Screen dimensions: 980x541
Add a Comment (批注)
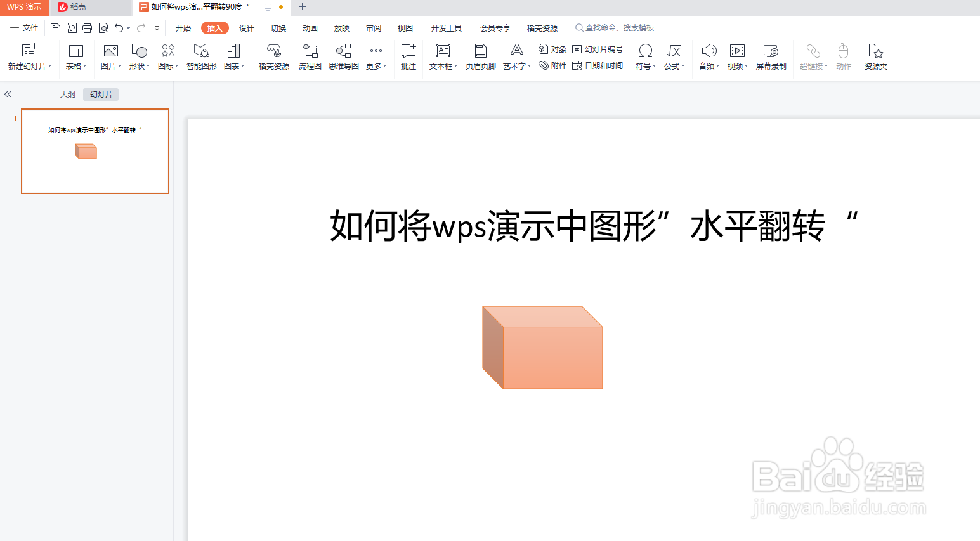pos(408,57)
